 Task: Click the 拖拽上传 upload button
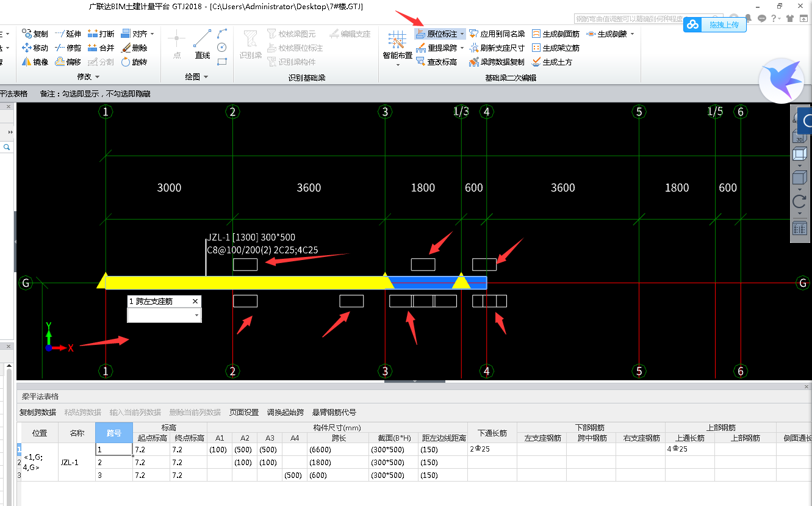point(714,24)
